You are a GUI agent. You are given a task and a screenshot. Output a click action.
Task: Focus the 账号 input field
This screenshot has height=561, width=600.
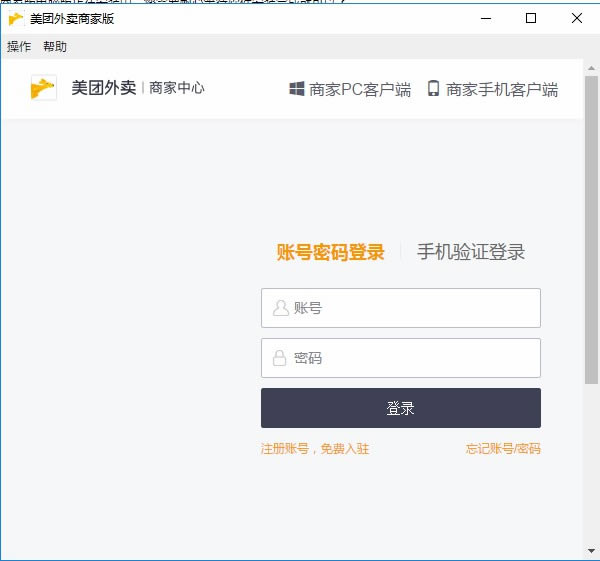[410, 308]
